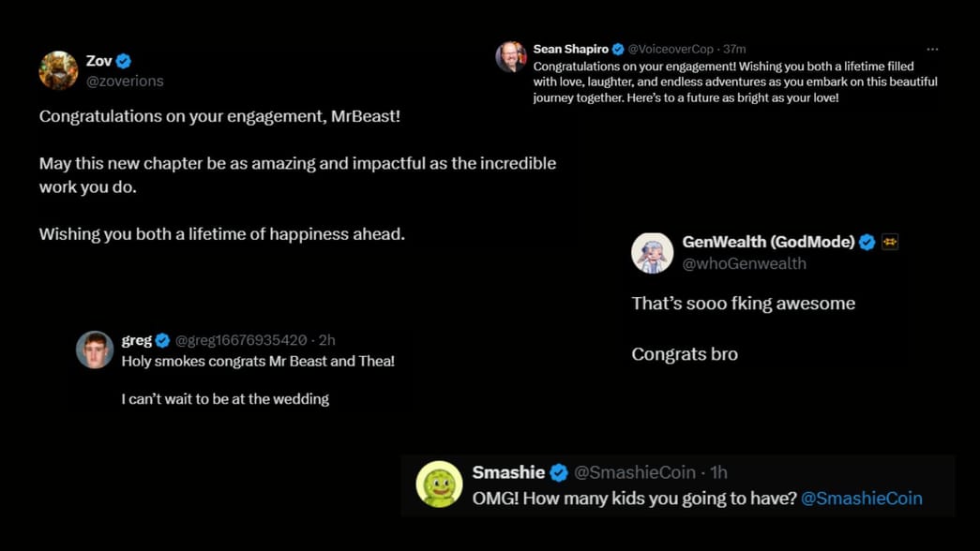This screenshot has height=551, width=980.
Task: Click Sean Shapiro's avatar
Action: [x=510, y=55]
